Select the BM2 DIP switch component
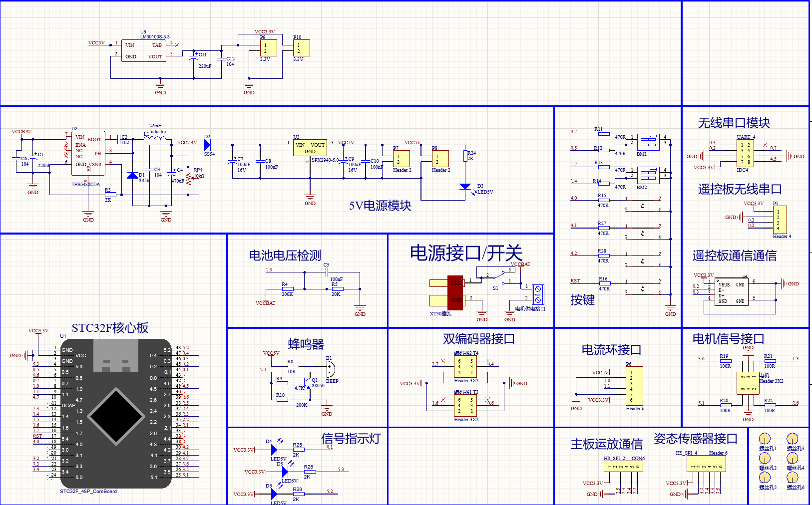The width and height of the screenshot is (812, 505). (x=648, y=175)
